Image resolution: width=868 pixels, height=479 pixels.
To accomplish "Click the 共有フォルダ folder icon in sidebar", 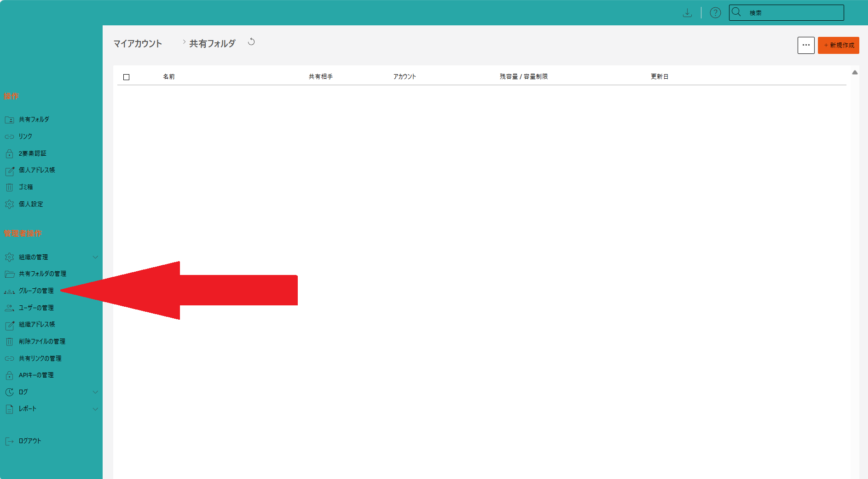I will [9, 120].
